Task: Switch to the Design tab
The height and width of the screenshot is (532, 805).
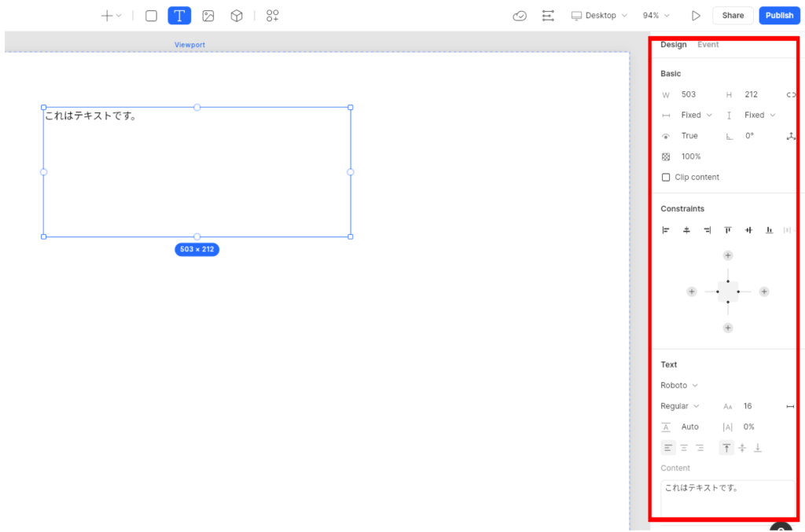Action: coord(673,45)
